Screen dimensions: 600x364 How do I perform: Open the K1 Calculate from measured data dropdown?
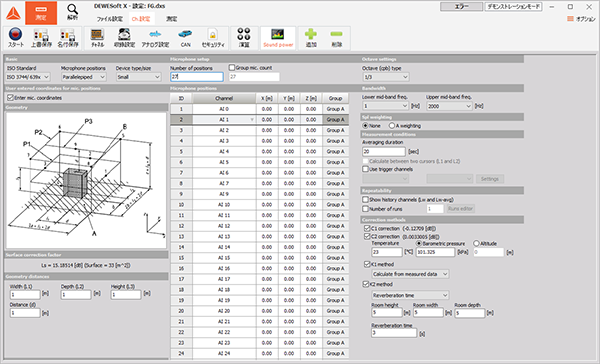[410, 274]
